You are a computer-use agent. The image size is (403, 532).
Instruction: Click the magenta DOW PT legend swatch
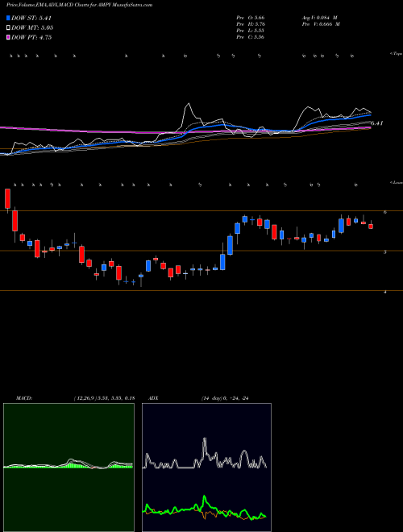click(x=8, y=37)
